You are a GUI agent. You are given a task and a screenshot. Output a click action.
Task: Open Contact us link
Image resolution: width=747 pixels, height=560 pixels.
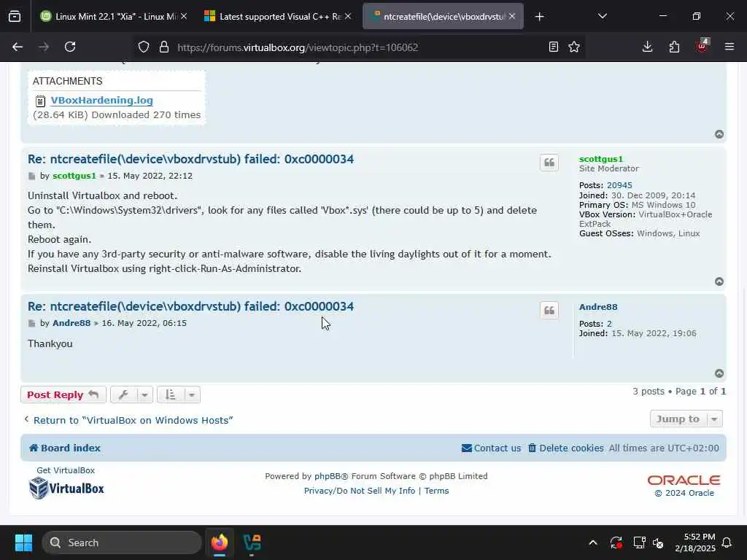click(x=491, y=448)
